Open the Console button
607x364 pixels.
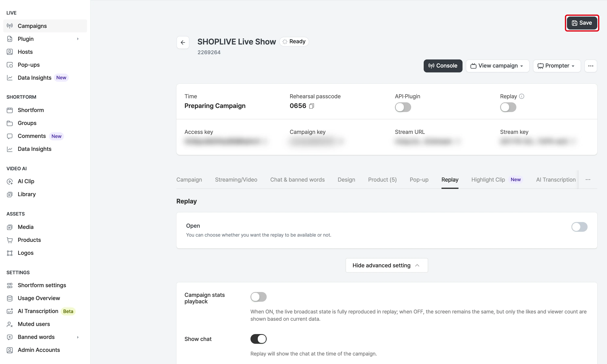pyautogui.click(x=443, y=66)
